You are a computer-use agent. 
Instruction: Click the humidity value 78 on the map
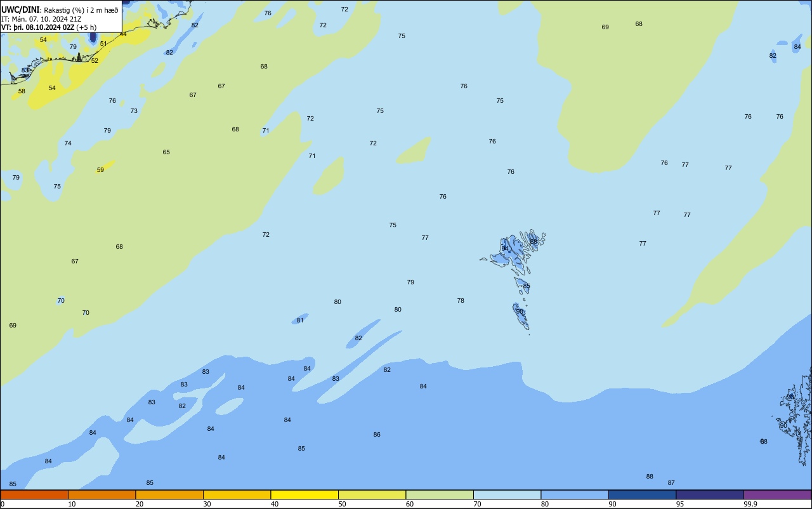pyautogui.click(x=461, y=301)
